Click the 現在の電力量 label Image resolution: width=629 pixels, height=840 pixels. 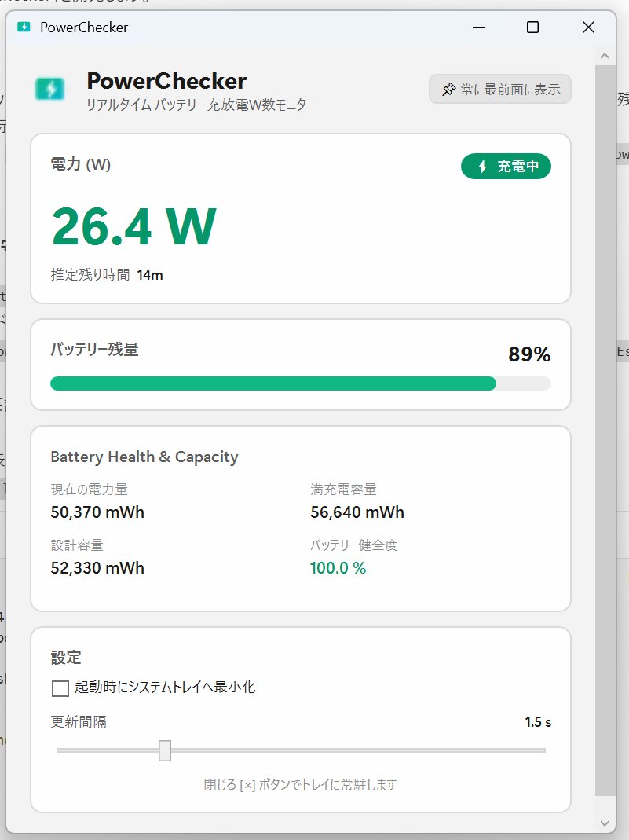[90, 490]
